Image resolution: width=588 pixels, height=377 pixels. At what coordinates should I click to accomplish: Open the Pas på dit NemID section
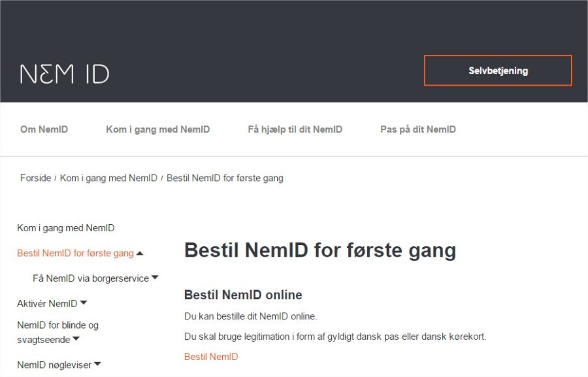(x=417, y=129)
